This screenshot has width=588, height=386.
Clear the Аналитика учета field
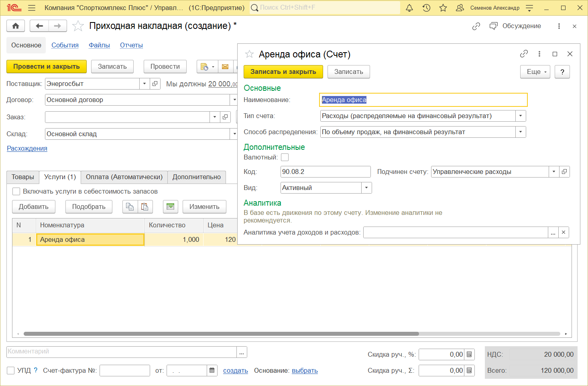point(564,233)
